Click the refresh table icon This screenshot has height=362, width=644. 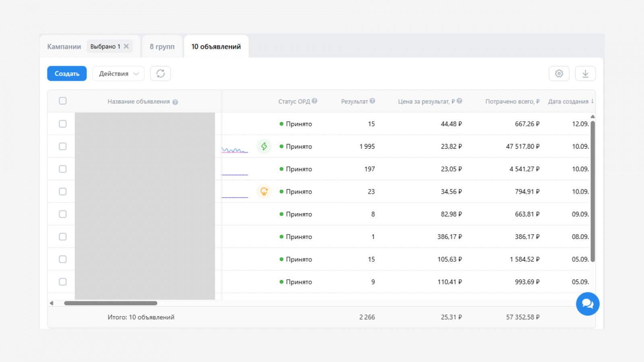tap(161, 74)
